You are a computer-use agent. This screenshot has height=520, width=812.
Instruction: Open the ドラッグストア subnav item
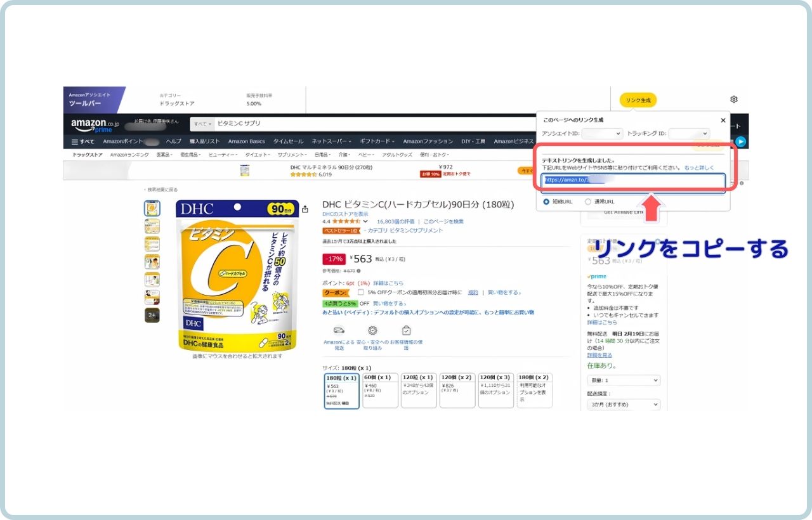pos(88,155)
